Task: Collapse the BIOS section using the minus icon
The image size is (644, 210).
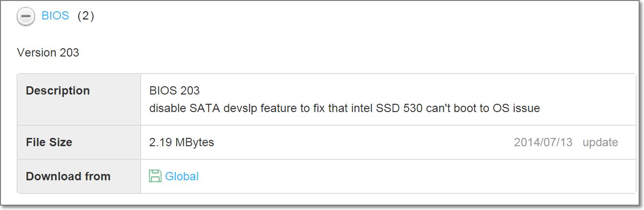Action: (25, 16)
